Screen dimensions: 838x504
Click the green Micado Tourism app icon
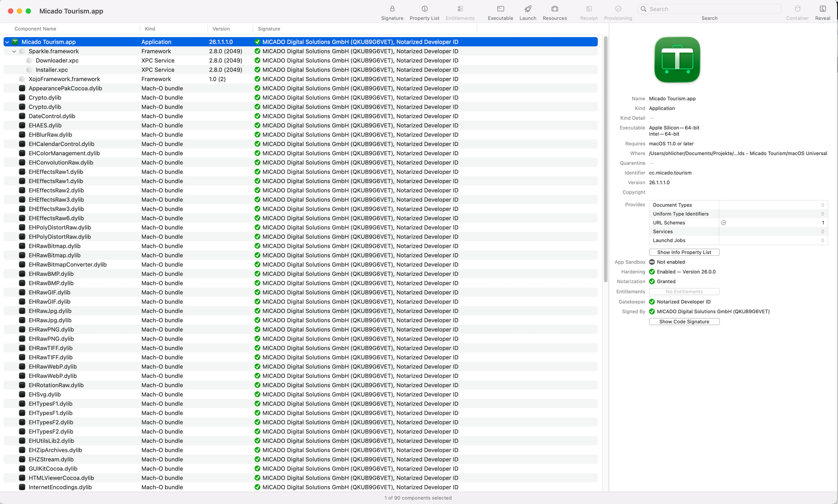[x=677, y=60]
